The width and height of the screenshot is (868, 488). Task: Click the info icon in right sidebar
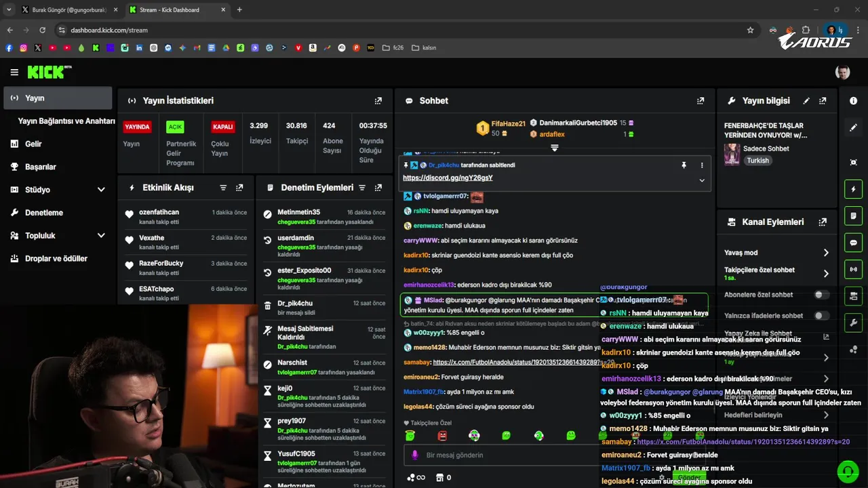pyautogui.click(x=853, y=100)
